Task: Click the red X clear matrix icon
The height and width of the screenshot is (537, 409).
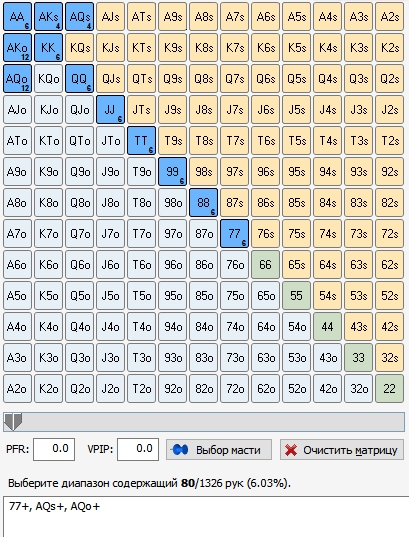Action: coord(291,450)
